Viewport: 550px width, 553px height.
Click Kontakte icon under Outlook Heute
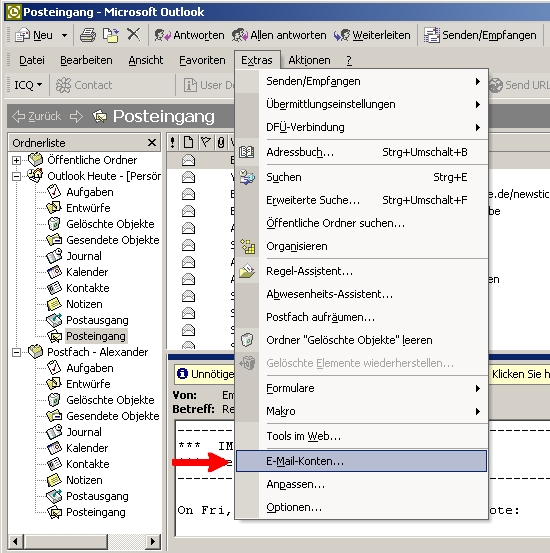pos(54,287)
